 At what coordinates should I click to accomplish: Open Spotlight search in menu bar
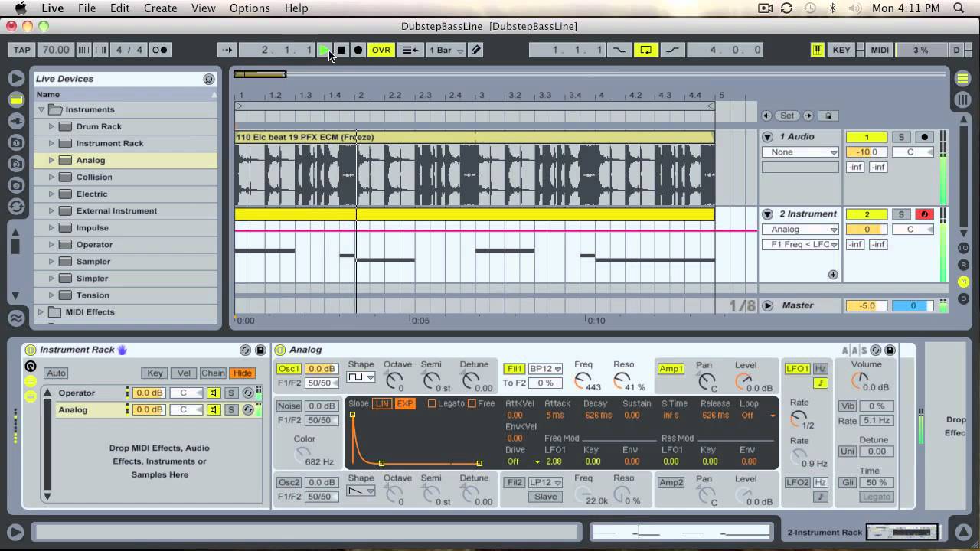tap(959, 8)
